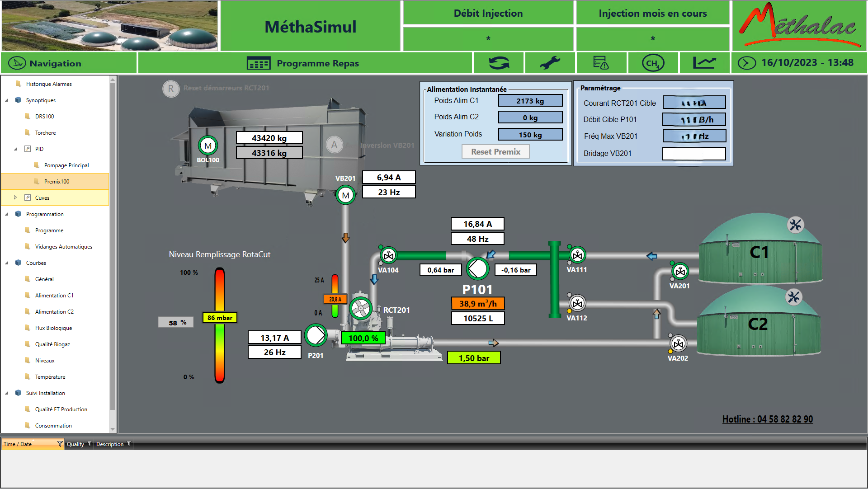Click the Reset Premix button
The image size is (868, 489).
coord(495,152)
